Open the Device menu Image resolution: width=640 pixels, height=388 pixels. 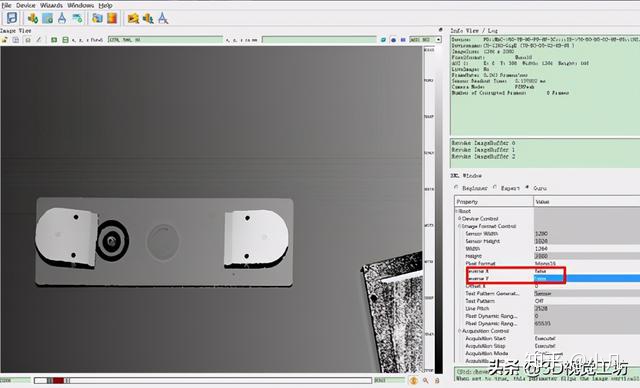pyautogui.click(x=26, y=5)
